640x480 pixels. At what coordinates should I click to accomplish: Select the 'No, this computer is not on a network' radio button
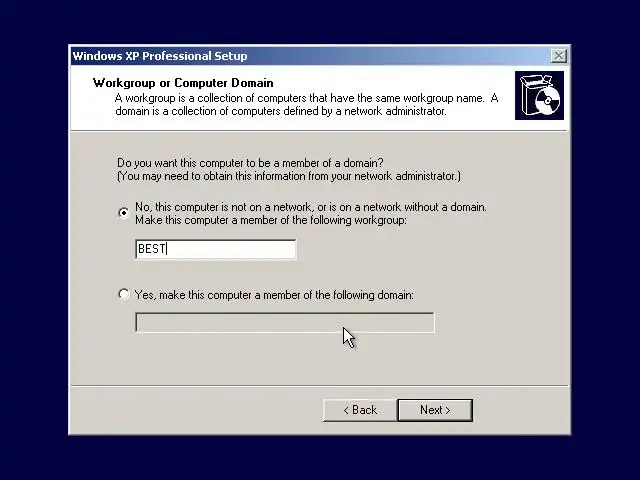[124, 213]
